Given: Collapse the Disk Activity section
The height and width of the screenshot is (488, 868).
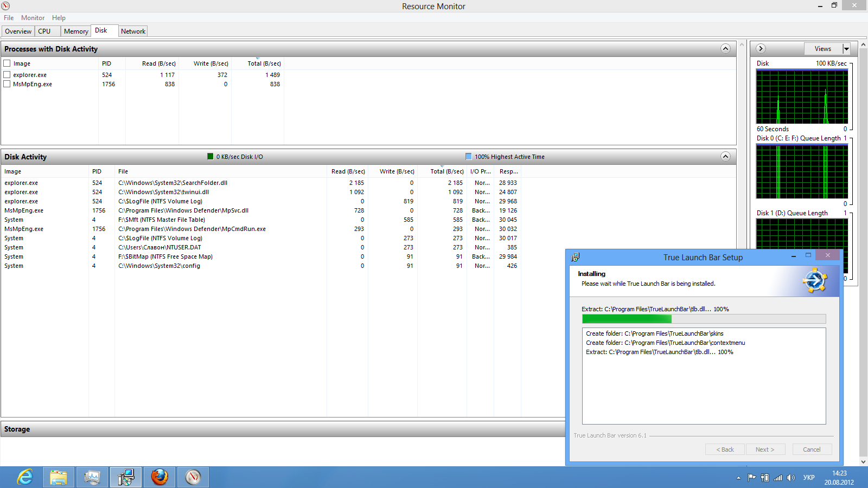Looking at the screenshot, I should 725,157.
